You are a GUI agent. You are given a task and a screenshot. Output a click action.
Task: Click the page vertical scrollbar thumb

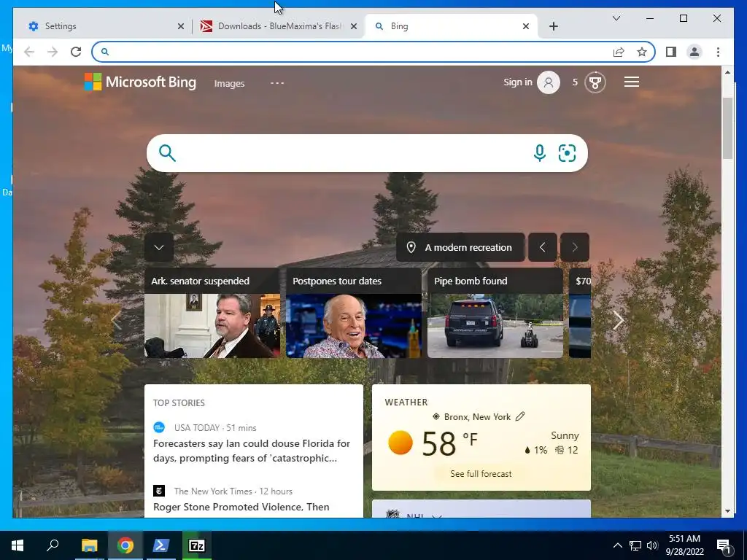727,128
